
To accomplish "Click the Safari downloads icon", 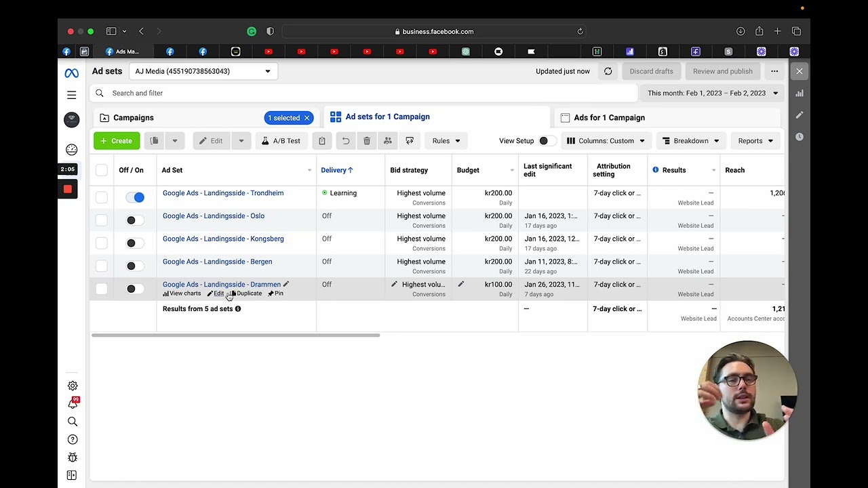I will tap(741, 31).
